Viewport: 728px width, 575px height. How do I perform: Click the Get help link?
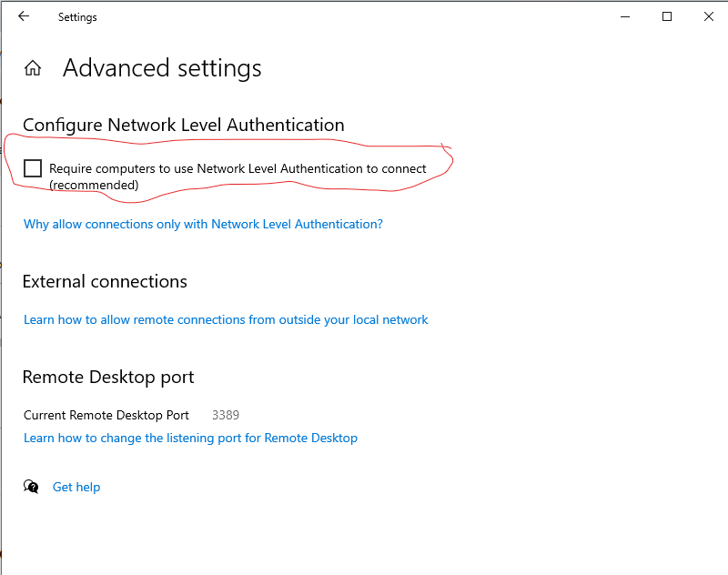[76, 487]
